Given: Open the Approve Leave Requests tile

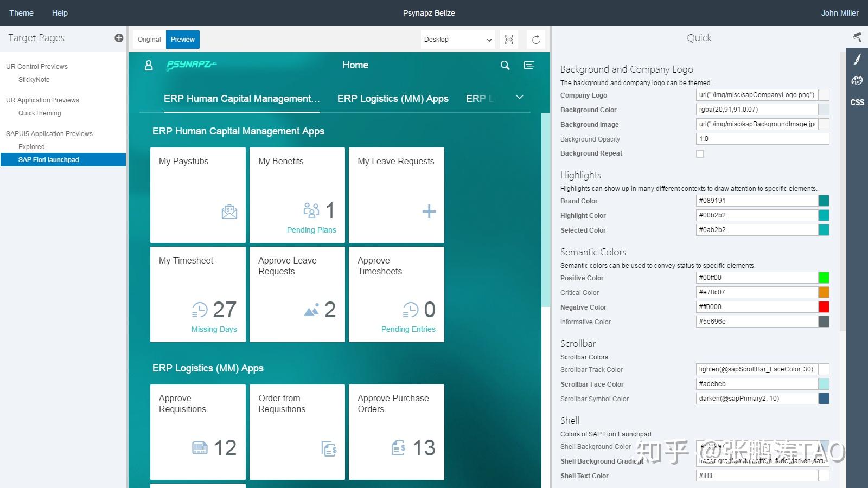Looking at the screenshot, I should click(297, 294).
